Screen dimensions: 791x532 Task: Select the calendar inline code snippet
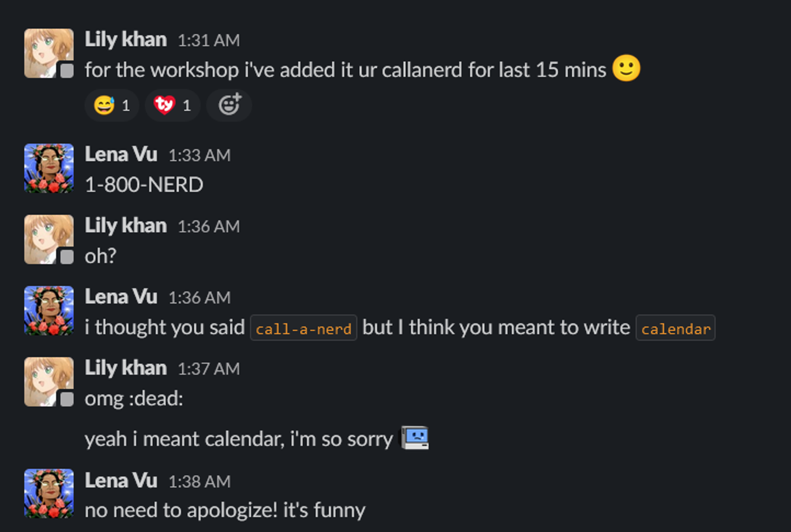click(675, 328)
